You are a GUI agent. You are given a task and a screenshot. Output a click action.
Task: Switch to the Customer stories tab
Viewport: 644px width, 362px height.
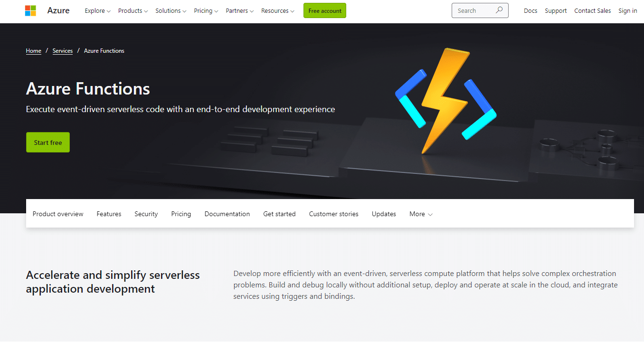pyautogui.click(x=333, y=214)
